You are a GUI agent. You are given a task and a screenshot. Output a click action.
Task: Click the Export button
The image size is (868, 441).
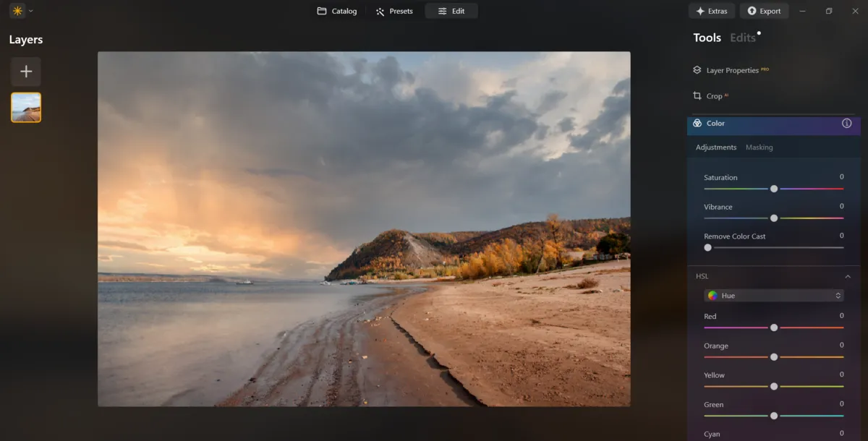764,11
